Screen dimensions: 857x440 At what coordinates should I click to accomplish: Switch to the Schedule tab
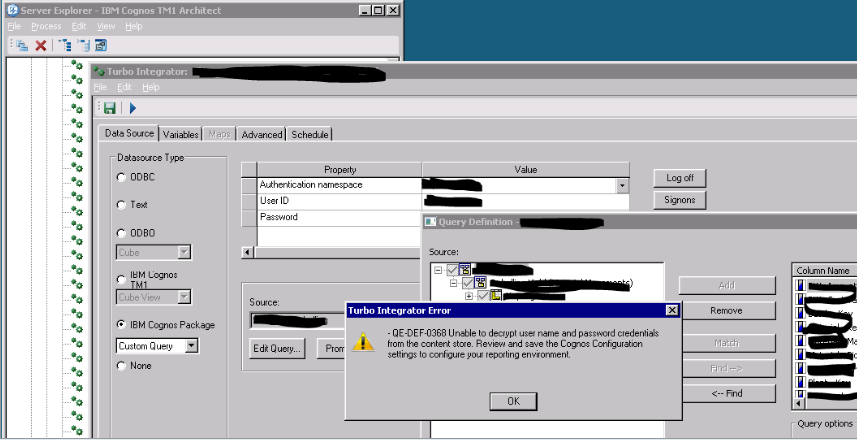309,134
